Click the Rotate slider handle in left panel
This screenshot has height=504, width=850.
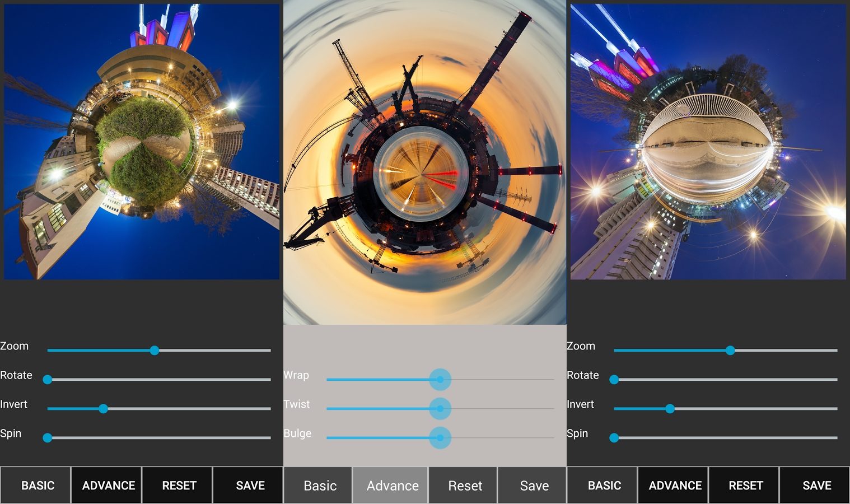pyautogui.click(x=48, y=380)
